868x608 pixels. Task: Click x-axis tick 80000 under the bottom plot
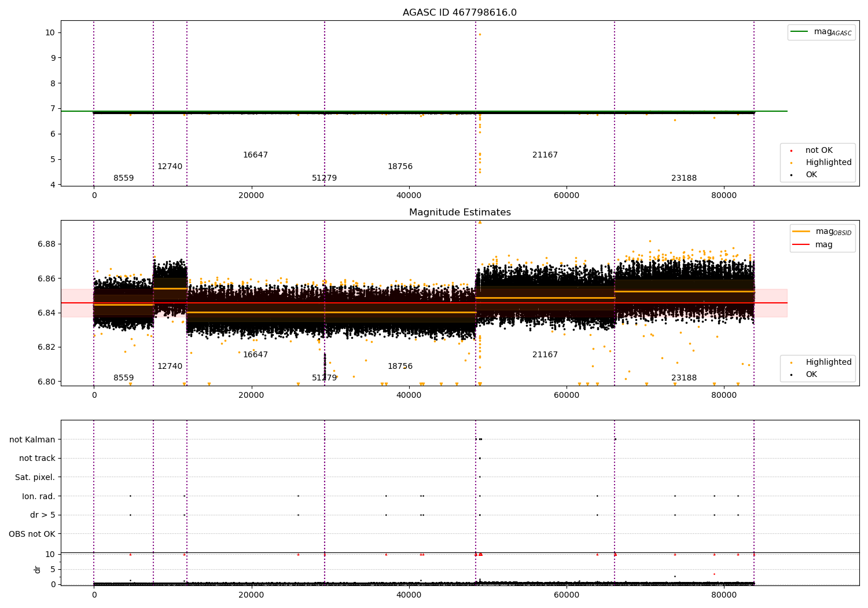(x=724, y=595)
